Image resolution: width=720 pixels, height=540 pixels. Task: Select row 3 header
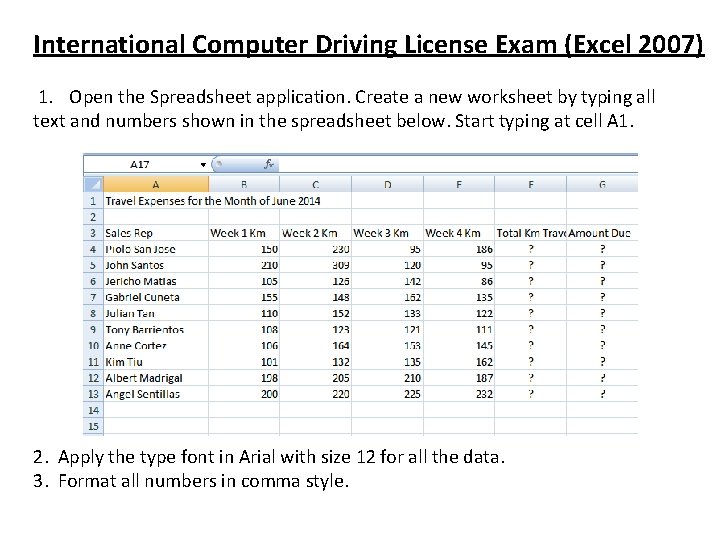click(93, 233)
